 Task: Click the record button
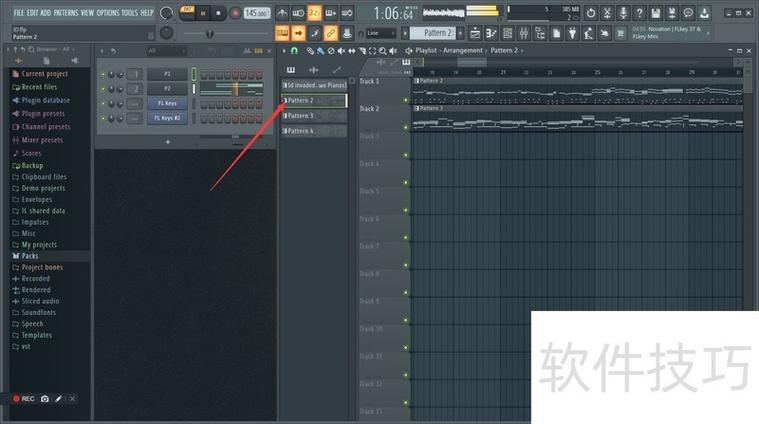click(x=235, y=13)
